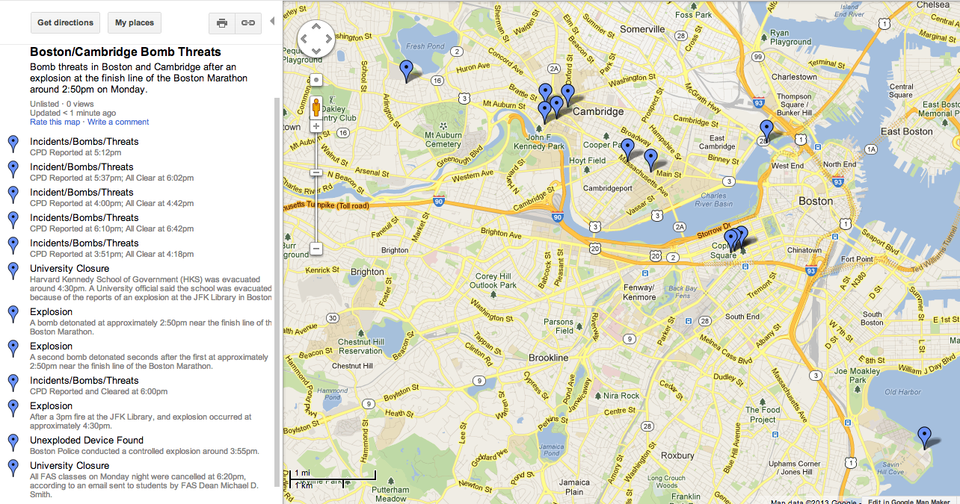Open the Incident entry cleared at 6:02pm
Viewport: 960px width, 504px height.
81,167
